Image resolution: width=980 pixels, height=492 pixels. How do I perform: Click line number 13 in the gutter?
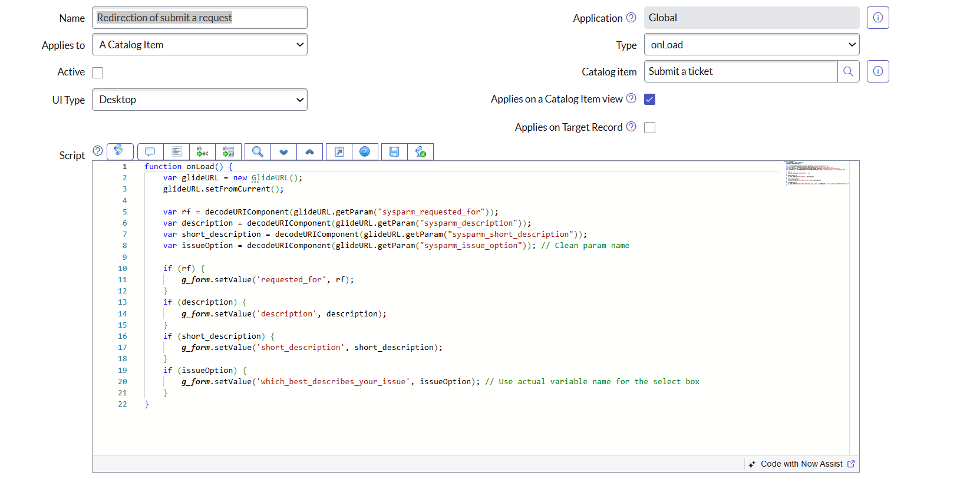tap(123, 302)
